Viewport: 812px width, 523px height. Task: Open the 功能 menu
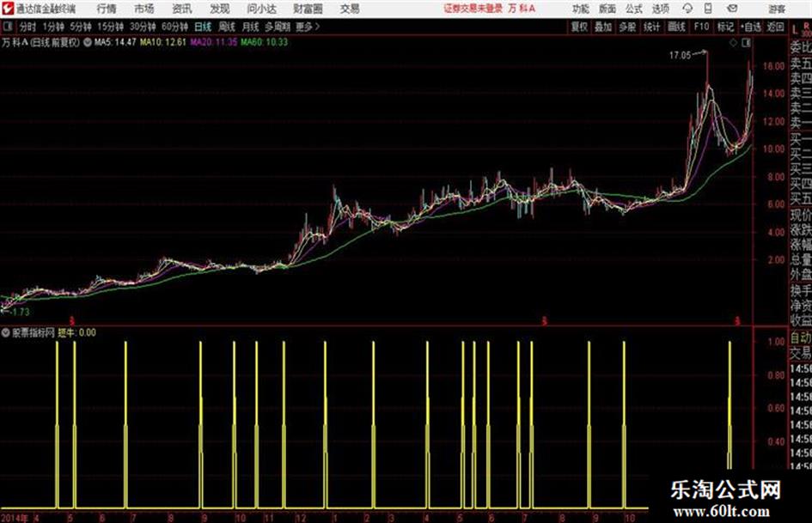point(581,9)
